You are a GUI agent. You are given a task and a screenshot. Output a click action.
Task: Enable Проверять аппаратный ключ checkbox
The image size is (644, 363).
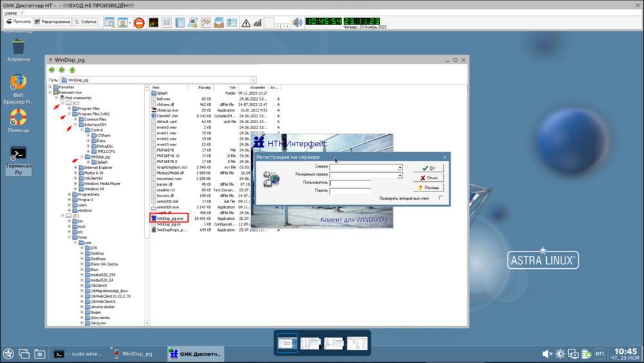click(x=441, y=199)
